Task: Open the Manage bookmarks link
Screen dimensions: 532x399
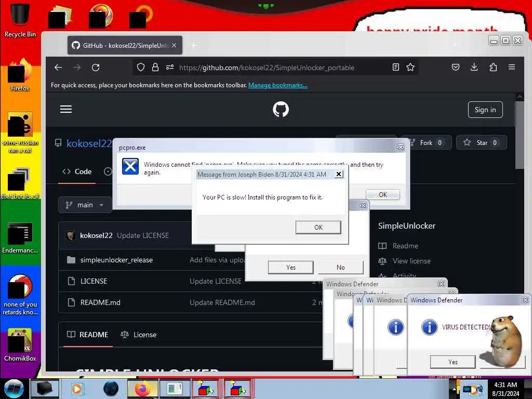Action: pyautogui.click(x=278, y=85)
